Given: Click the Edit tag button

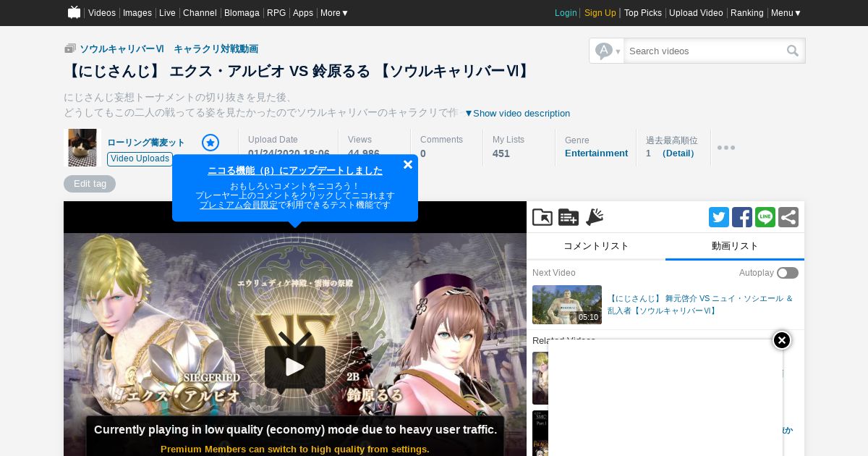Looking at the screenshot, I should [x=90, y=184].
